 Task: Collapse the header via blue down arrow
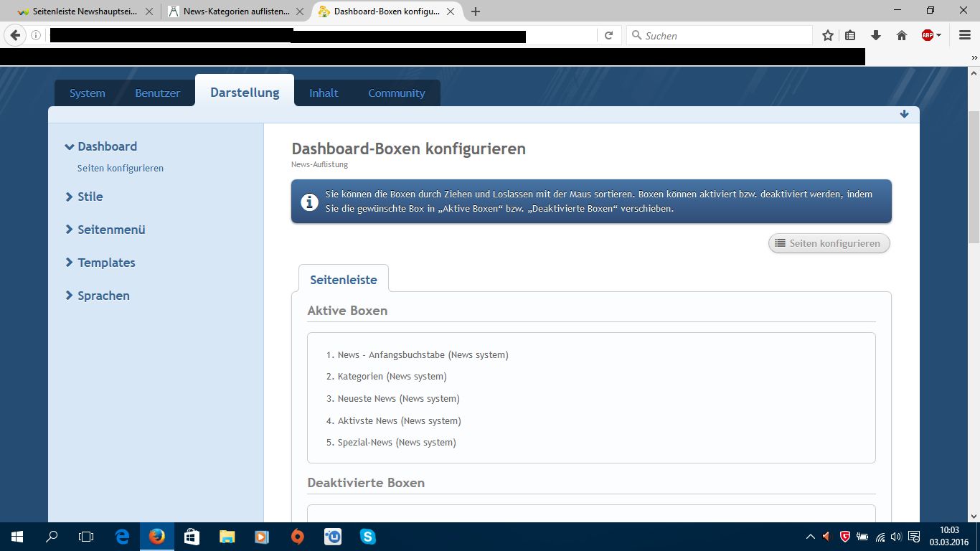(904, 114)
